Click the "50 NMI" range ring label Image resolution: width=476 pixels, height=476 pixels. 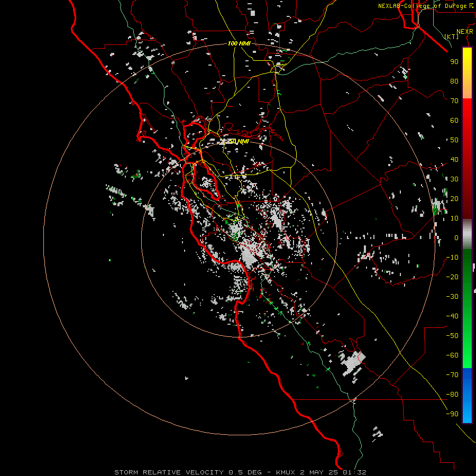click(239, 141)
